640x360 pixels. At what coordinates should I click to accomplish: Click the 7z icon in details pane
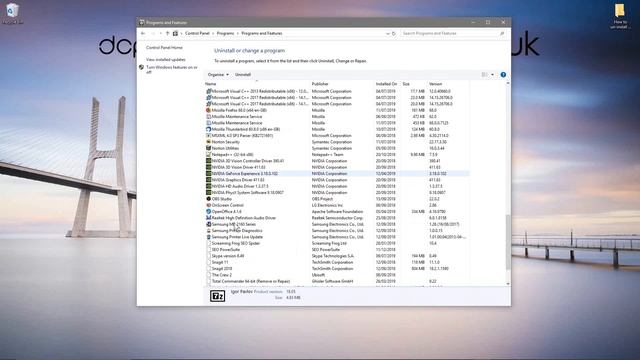[x=217, y=296]
